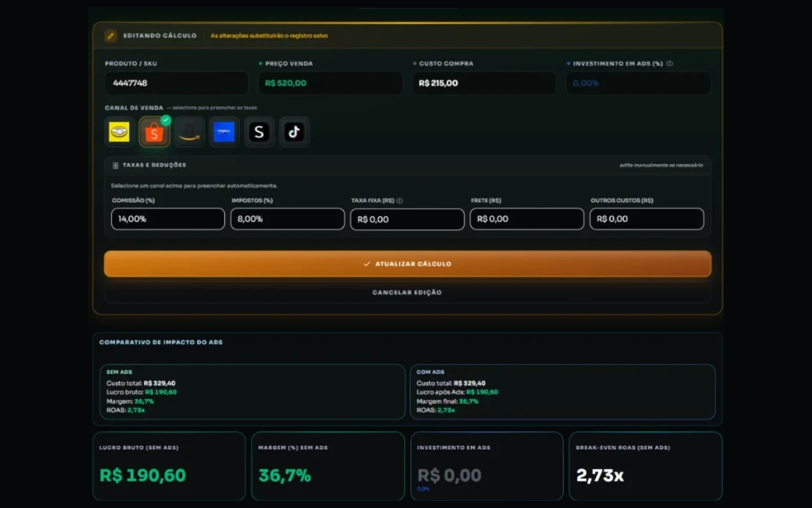Click 'Selecione um canal acima' hint text
Image resolution: width=812 pixels, height=508 pixels.
pos(194,186)
